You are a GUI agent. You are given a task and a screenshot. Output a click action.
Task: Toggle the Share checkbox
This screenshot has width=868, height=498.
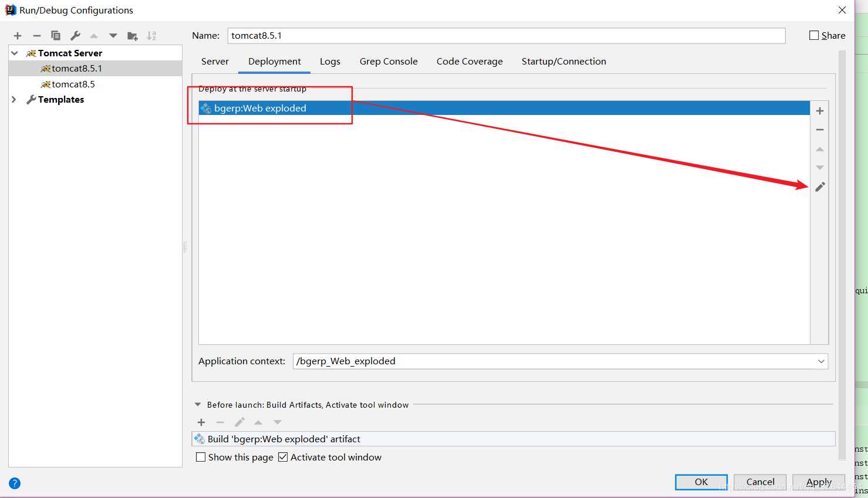[x=814, y=35]
